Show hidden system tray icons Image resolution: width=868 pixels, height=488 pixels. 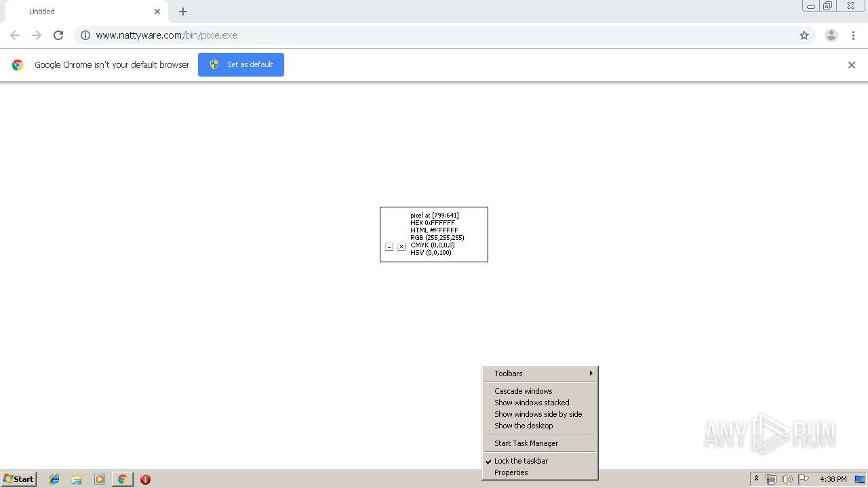click(x=756, y=479)
